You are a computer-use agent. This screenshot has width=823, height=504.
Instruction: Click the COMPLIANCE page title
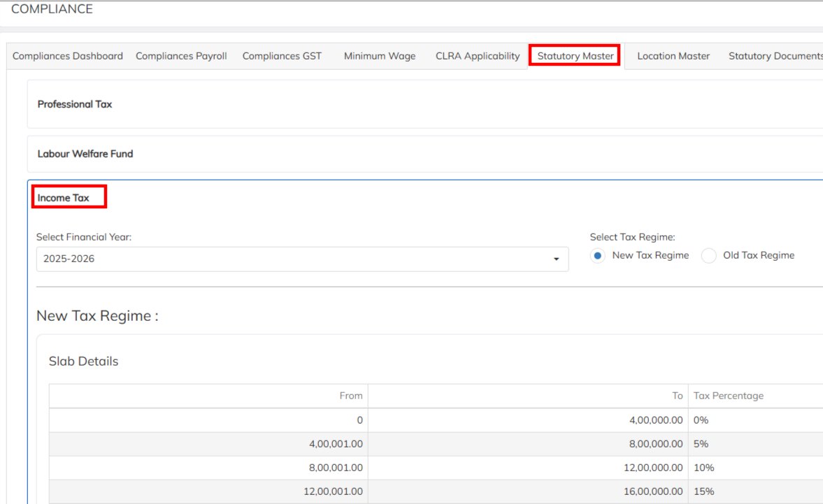(52, 9)
